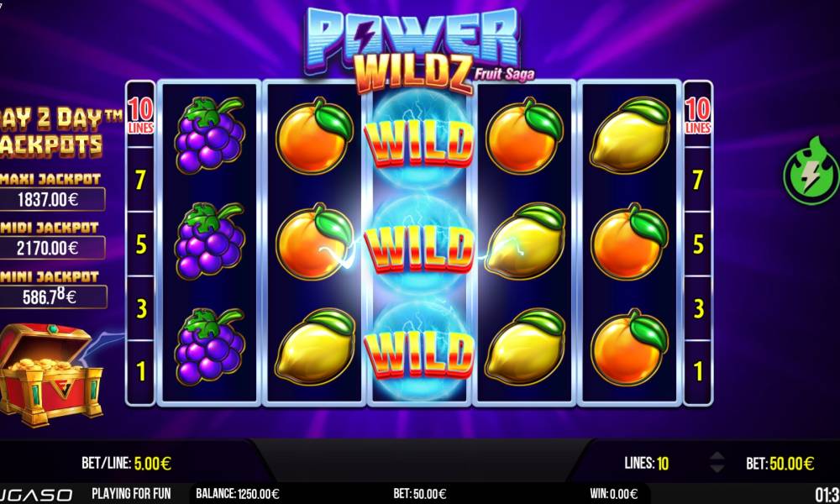Select the bottom orange on the fifth reel
This screenshot has height=504, width=840.
(x=630, y=347)
